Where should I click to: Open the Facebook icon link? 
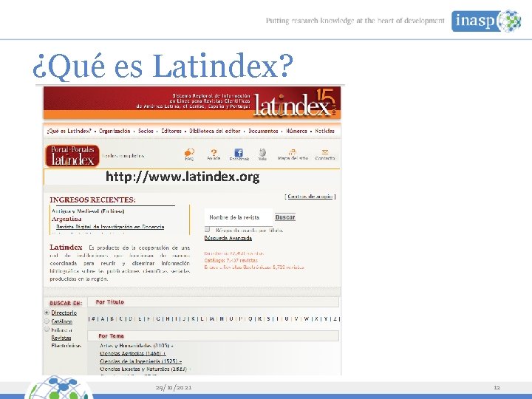click(239, 153)
